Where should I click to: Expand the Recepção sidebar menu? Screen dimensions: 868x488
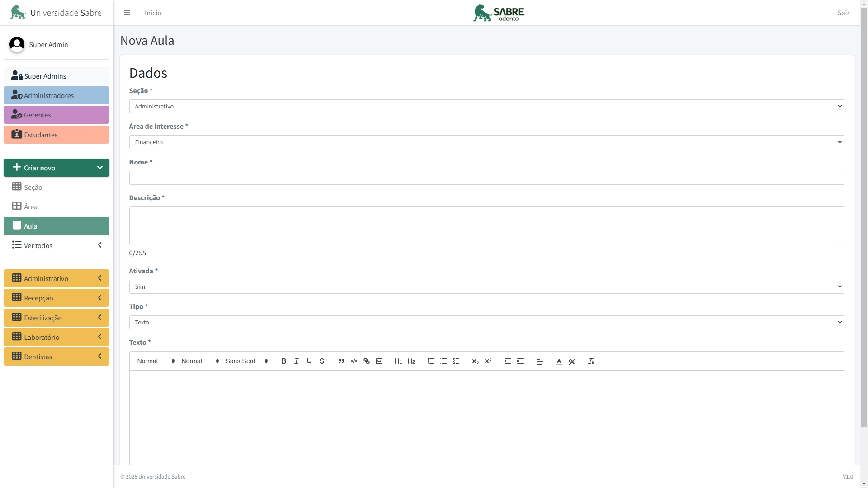click(x=57, y=298)
